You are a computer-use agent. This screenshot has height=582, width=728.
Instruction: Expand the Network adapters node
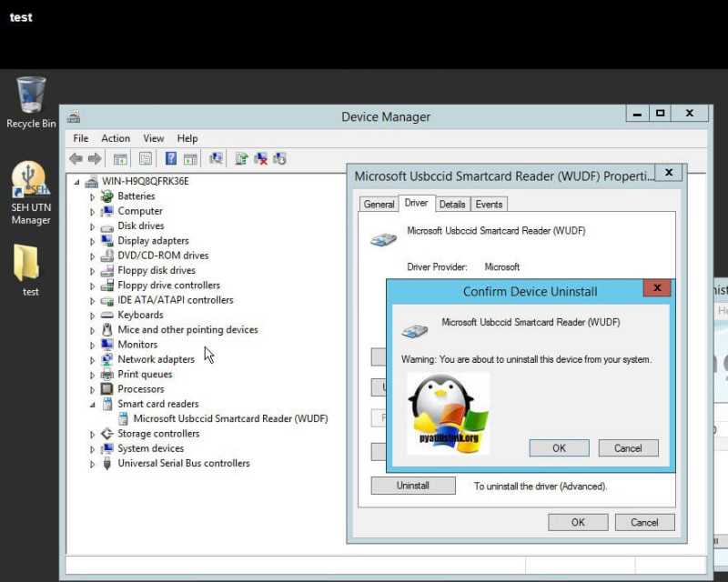[x=92, y=360]
